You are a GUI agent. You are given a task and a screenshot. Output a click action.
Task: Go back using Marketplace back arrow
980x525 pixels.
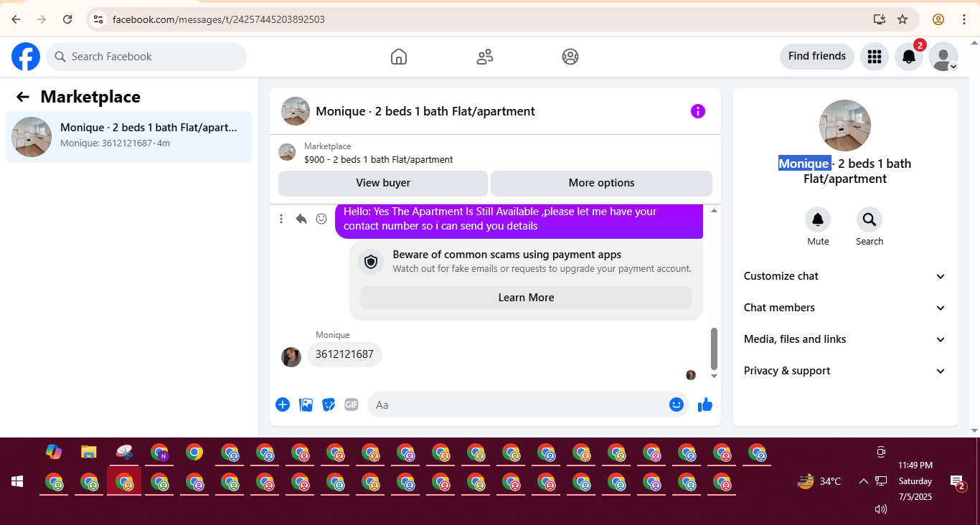[x=23, y=97]
